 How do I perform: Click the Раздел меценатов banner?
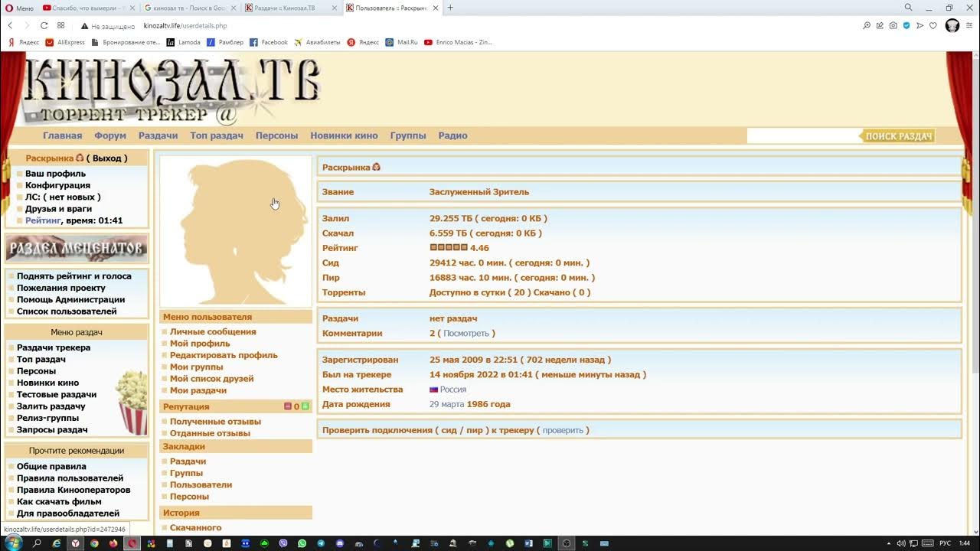[x=77, y=248]
